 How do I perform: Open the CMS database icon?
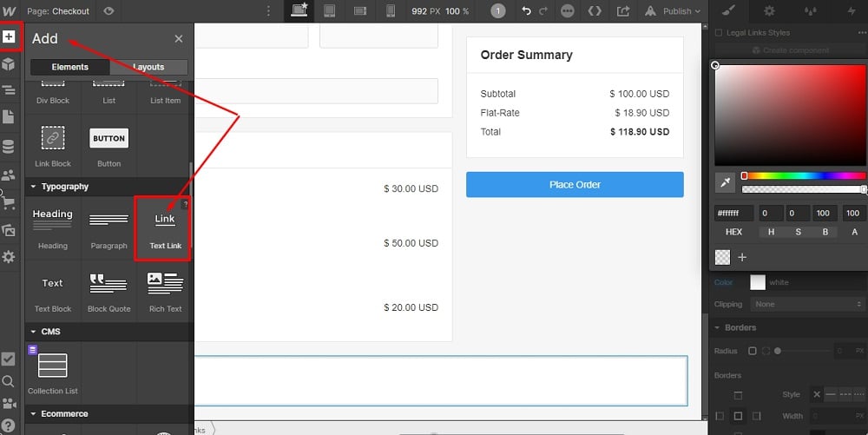click(x=9, y=147)
